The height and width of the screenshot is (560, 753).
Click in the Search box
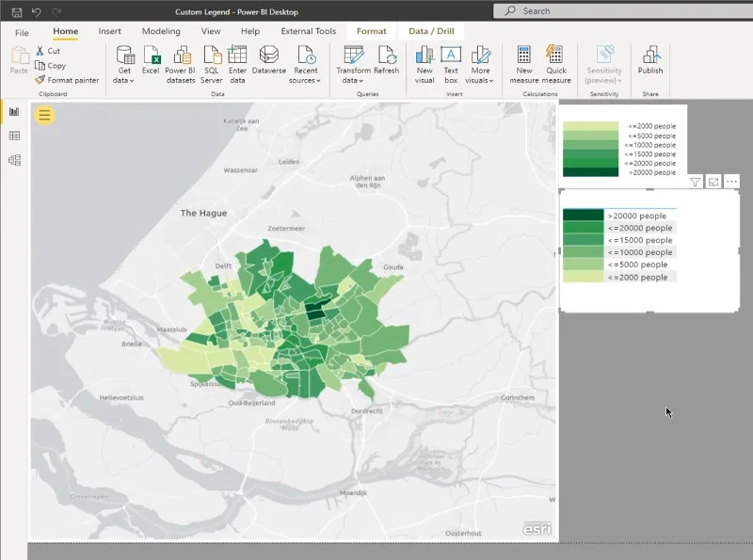623,11
